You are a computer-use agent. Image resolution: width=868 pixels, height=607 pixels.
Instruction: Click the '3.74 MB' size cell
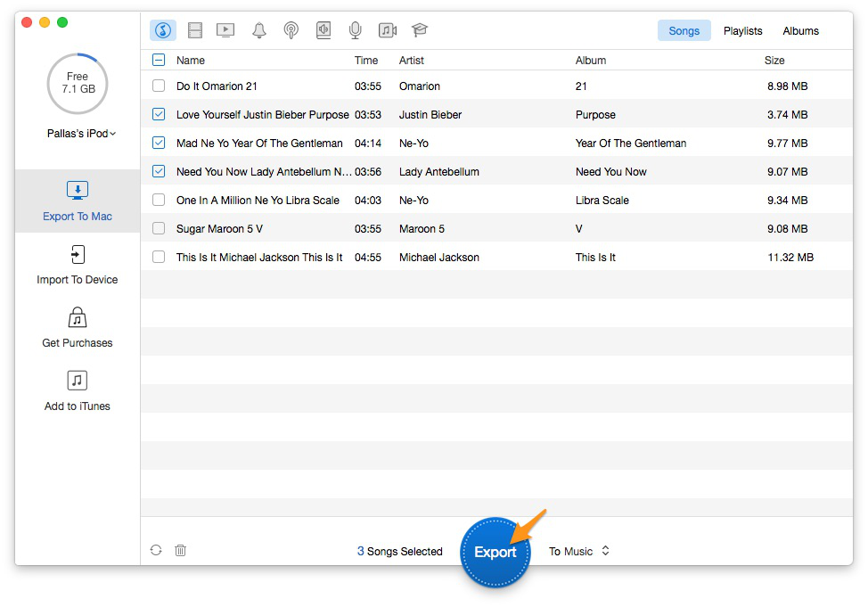click(787, 115)
